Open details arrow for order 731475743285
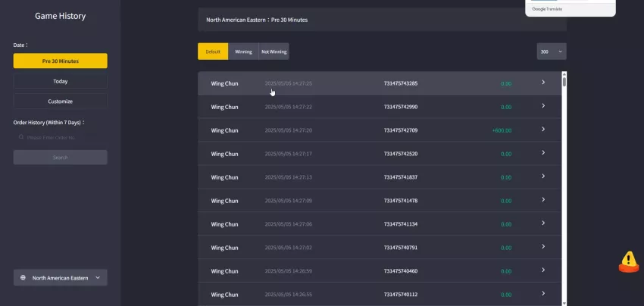This screenshot has height=306, width=644. point(543,82)
